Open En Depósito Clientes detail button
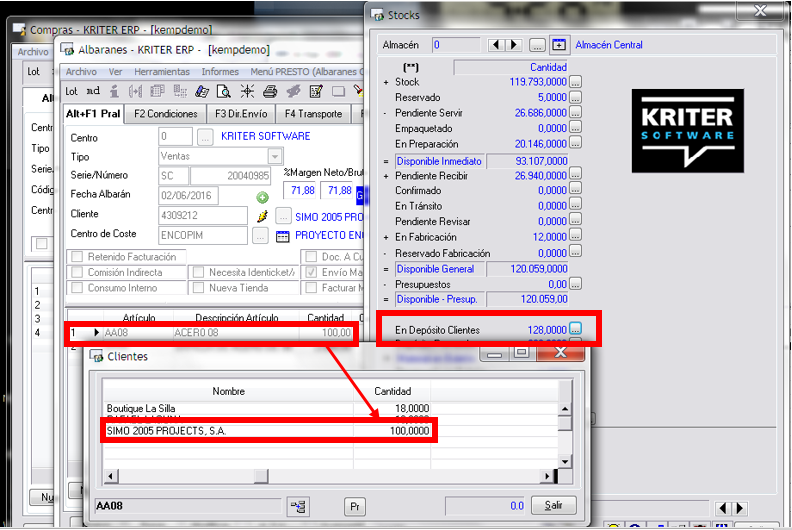The height and width of the screenshot is (530, 792). [575, 328]
